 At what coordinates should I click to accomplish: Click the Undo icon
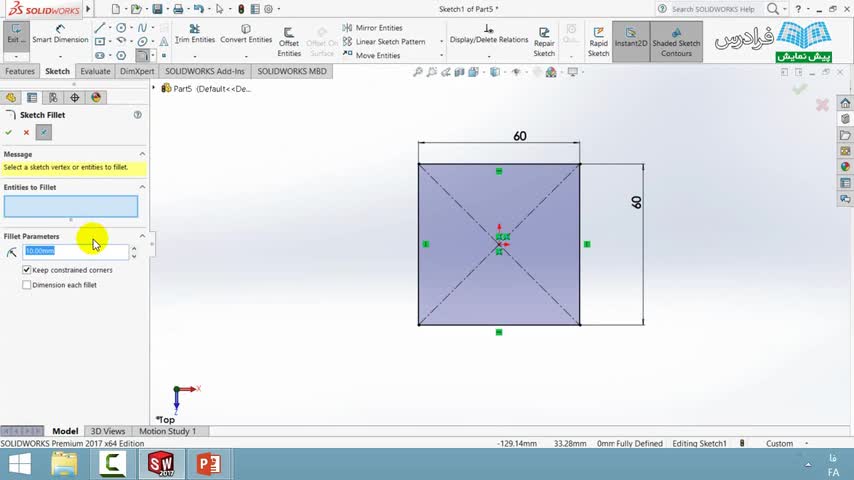coord(199,9)
